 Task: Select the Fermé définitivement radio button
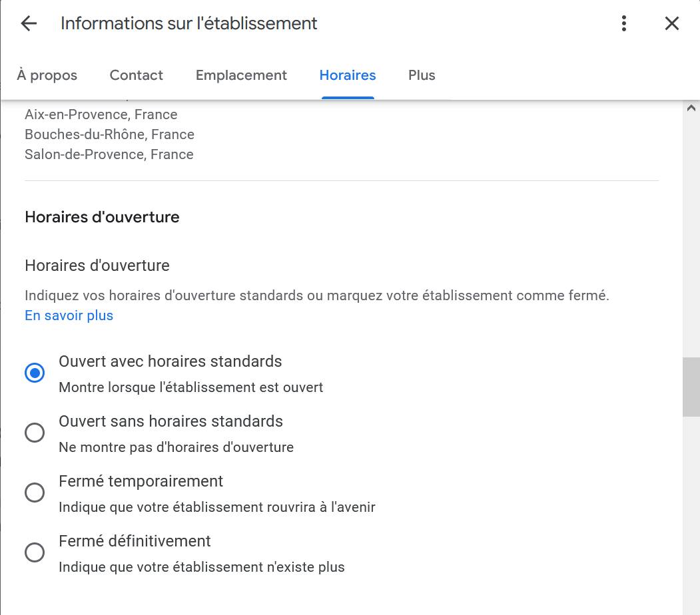tap(35, 552)
